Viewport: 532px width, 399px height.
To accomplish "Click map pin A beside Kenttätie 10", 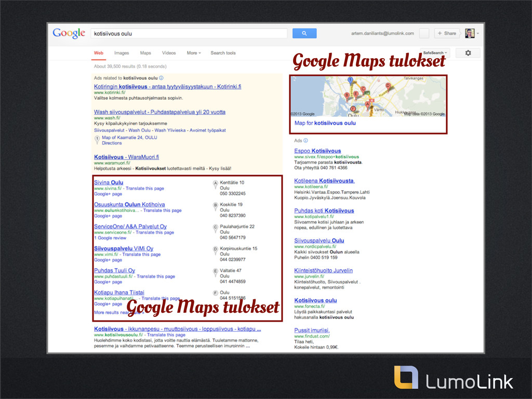I will 215,184.
